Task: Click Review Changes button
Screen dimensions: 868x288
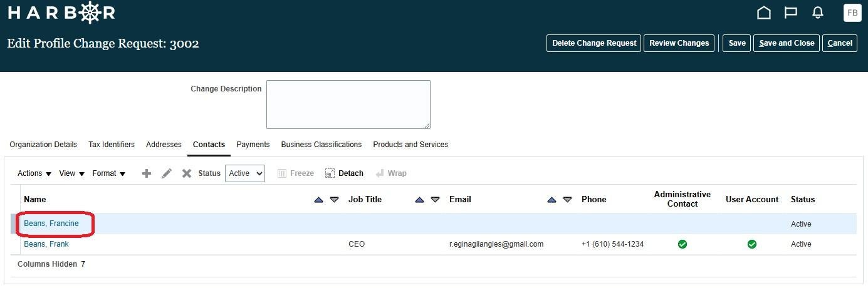Action: [x=679, y=43]
